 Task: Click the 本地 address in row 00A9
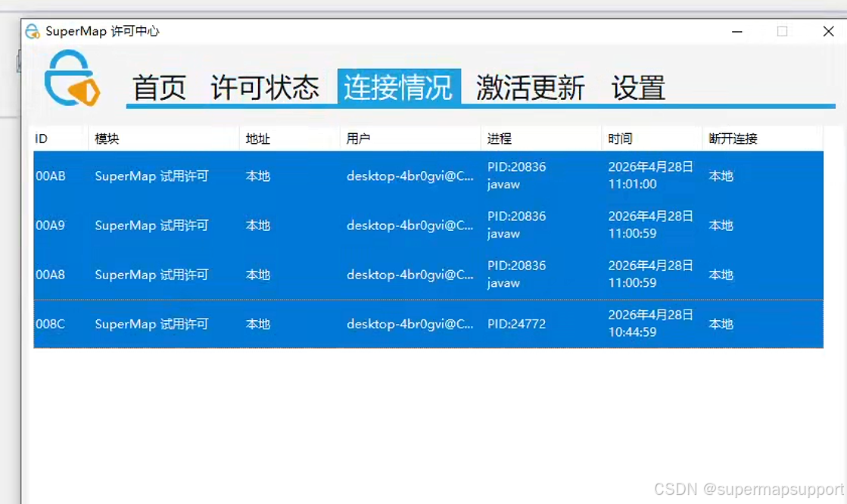tap(257, 226)
